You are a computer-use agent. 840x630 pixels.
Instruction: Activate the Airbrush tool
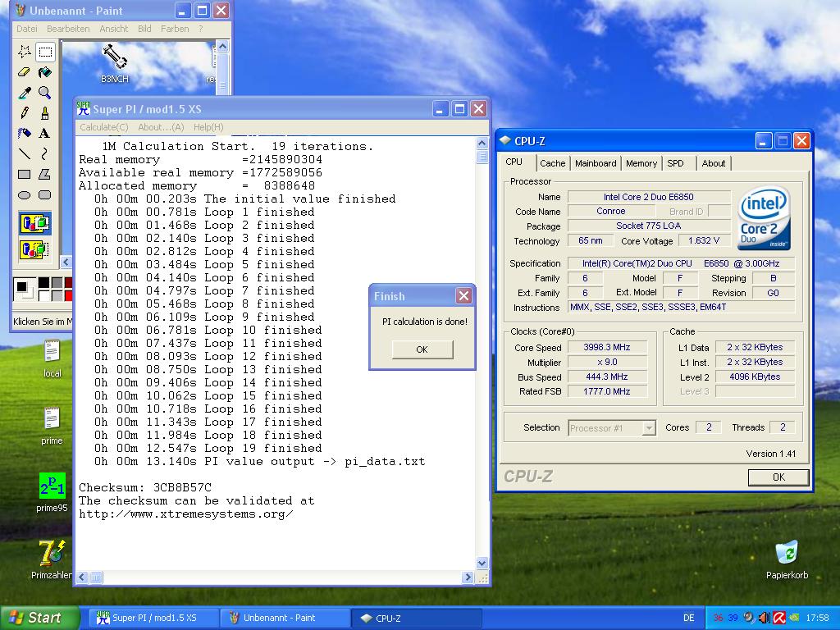point(25,133)
